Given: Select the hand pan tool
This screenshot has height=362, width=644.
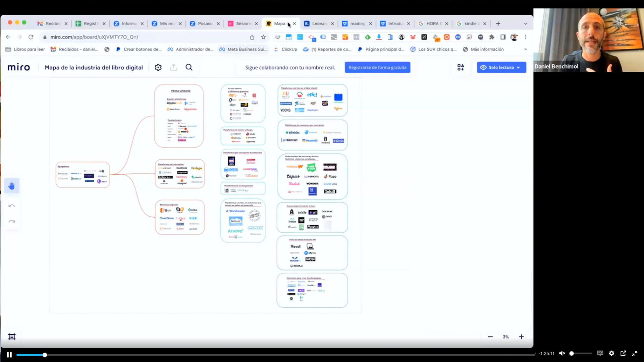Looking at the screenshot, I should tap(12, 186).
